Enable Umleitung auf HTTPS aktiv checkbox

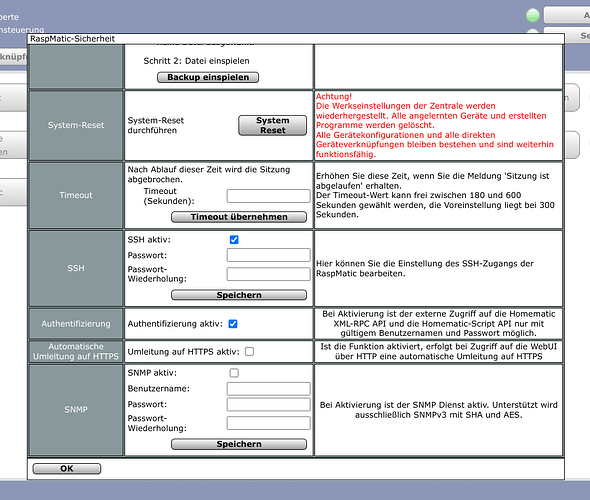249,351
